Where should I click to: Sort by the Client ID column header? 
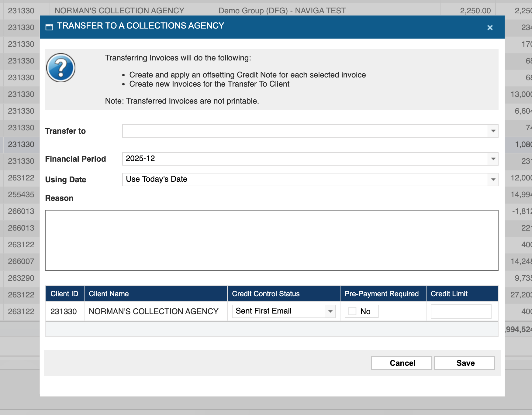[x=64, y=294]
